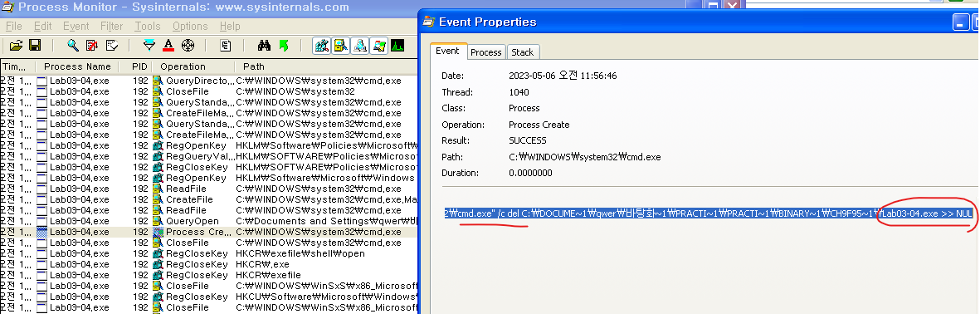Open the Options menu
Image resolution: width=980 pixels, height=314 pixels.
pyautogui.click(x=190, y=27)
